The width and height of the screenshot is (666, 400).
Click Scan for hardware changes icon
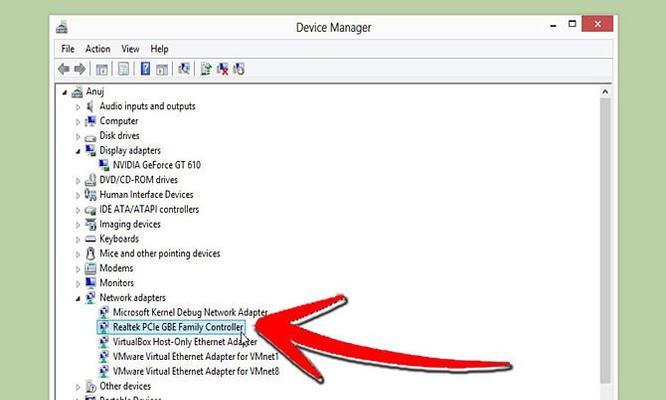(184, 69)
